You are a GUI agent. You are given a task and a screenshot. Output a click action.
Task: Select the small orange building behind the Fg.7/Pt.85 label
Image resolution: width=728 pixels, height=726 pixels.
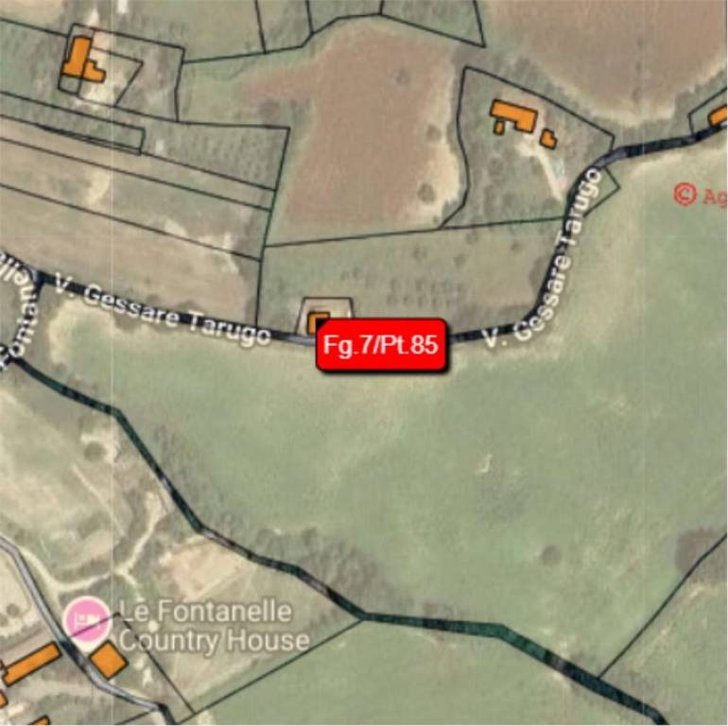point(318,322)
